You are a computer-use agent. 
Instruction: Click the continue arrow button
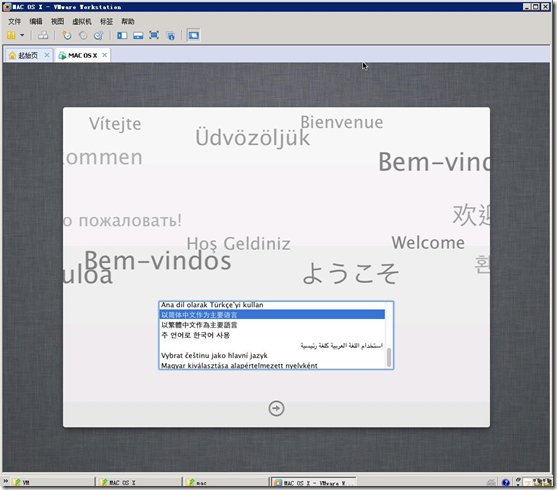(276, 408)
